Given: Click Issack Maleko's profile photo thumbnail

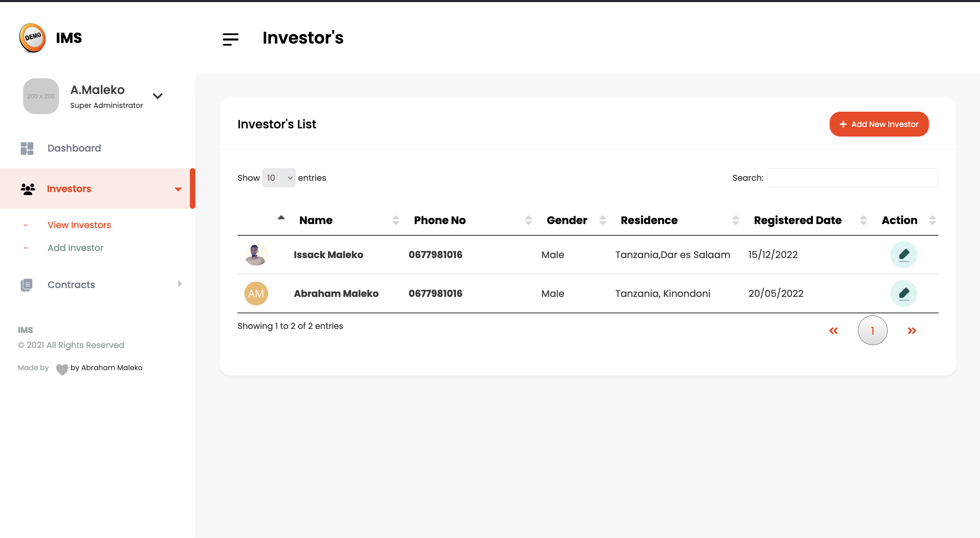Looking at the screenshot, I should click(256, 255).
